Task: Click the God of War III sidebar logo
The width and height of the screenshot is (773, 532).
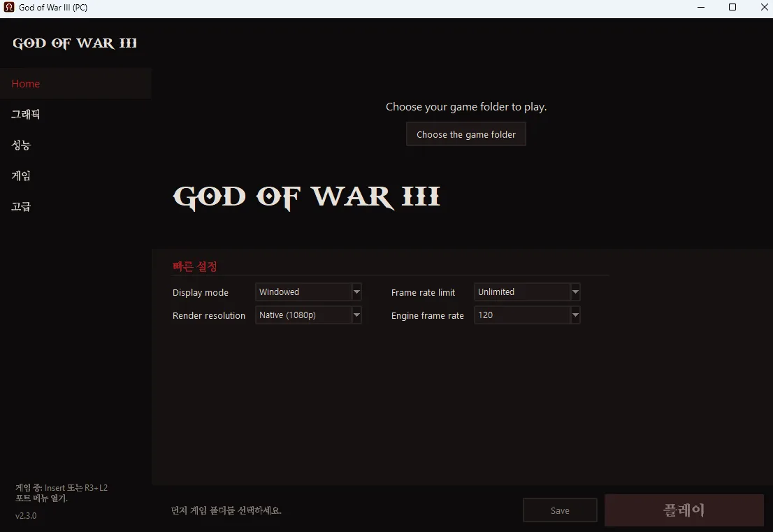Action: [x=75, y=43]
